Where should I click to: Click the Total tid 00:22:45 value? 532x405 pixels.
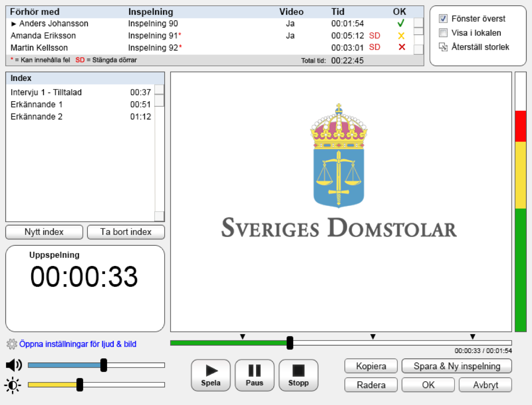click(347, 61)
